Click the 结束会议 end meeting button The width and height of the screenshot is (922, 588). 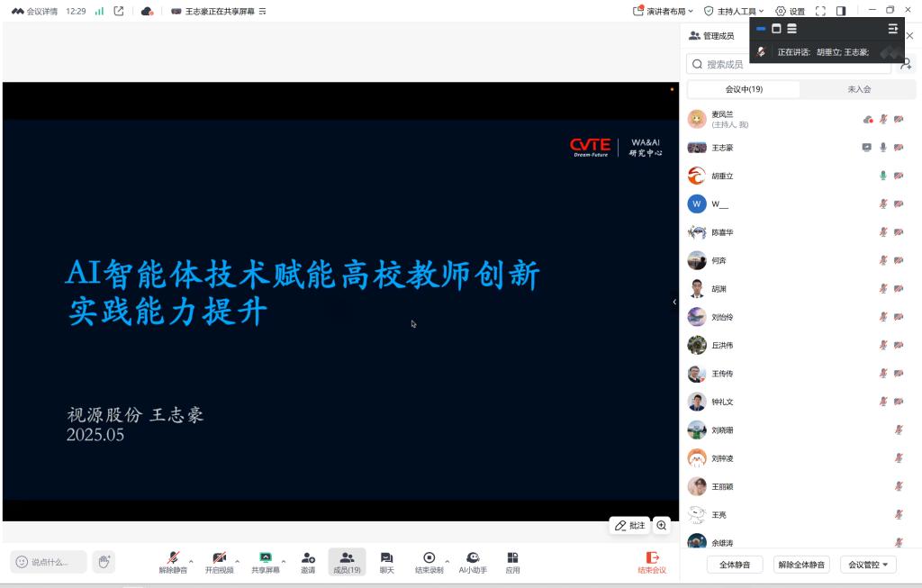(652, 563)
